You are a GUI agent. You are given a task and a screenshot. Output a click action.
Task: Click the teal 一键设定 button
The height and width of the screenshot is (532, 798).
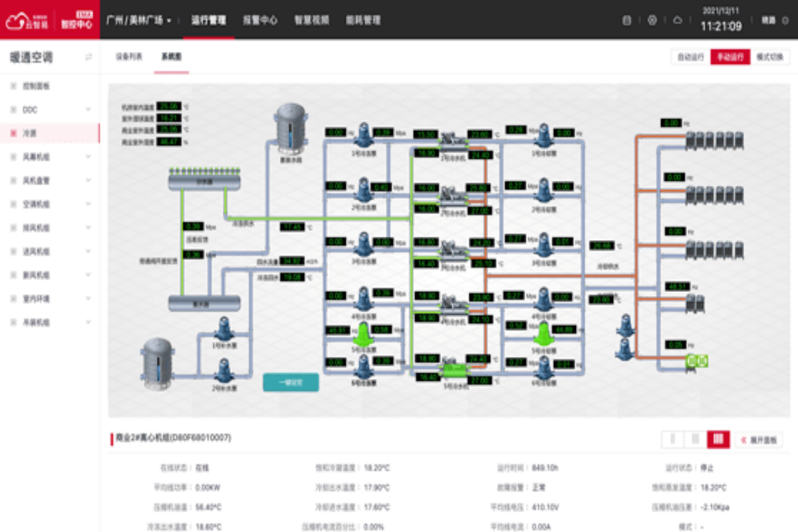(291, 382)
